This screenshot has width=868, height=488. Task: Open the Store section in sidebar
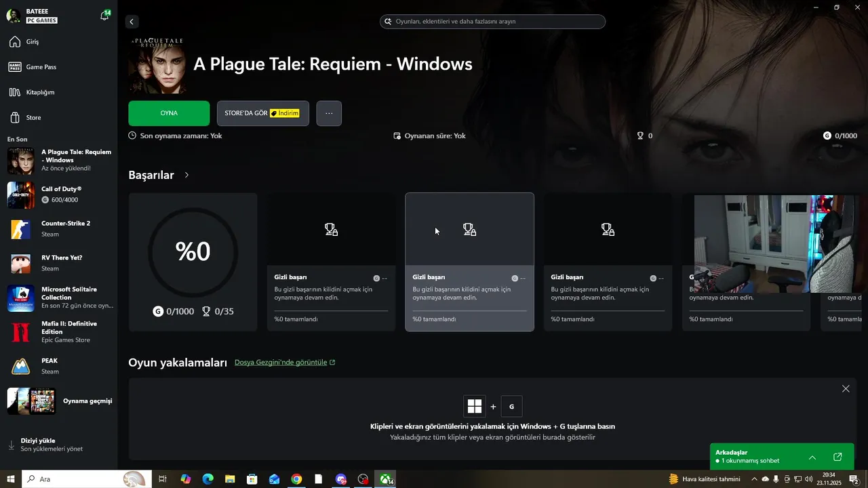(x=59, y=117)
